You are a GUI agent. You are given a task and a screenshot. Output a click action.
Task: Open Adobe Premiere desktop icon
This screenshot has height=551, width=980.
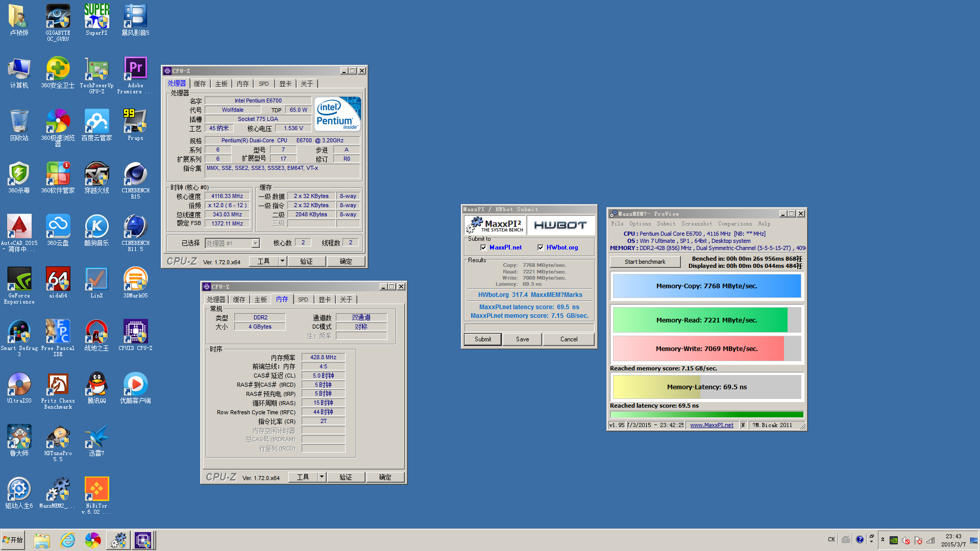[x=135, y=75]
